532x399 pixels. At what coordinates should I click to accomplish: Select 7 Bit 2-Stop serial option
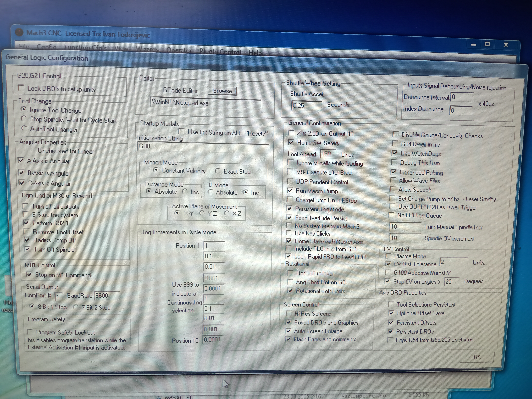pos(75,307)
